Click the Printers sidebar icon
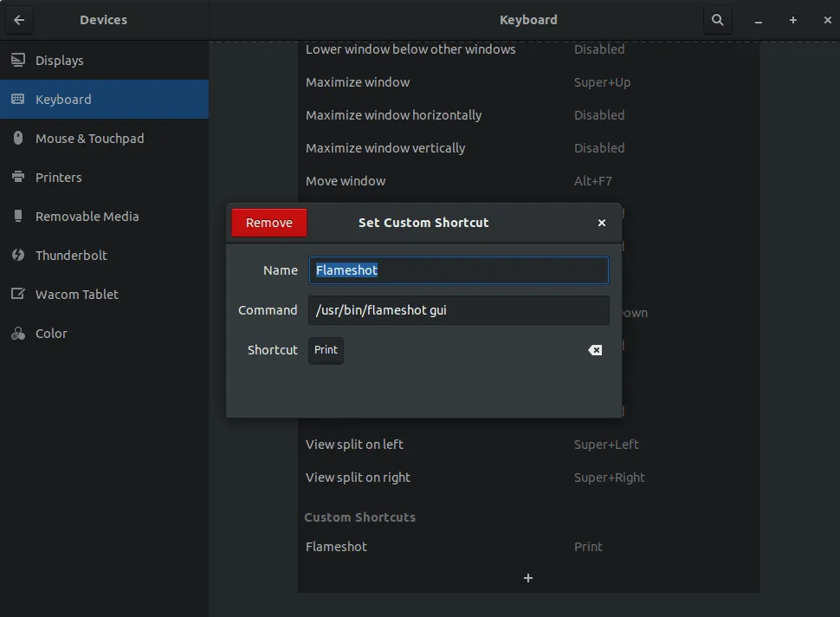Viewport: 840px width, 617px height. (x=17, y=178)
